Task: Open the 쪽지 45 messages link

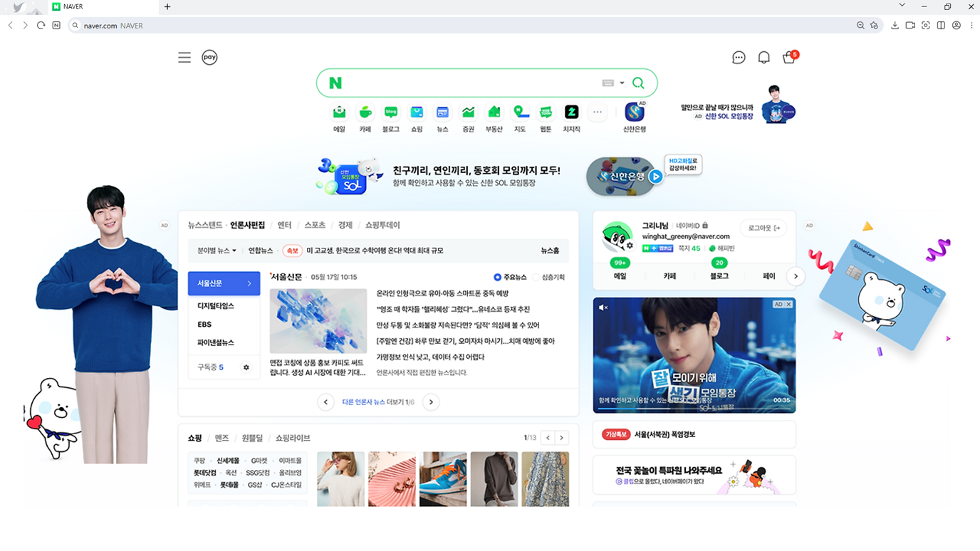Action: click(689, 248)
